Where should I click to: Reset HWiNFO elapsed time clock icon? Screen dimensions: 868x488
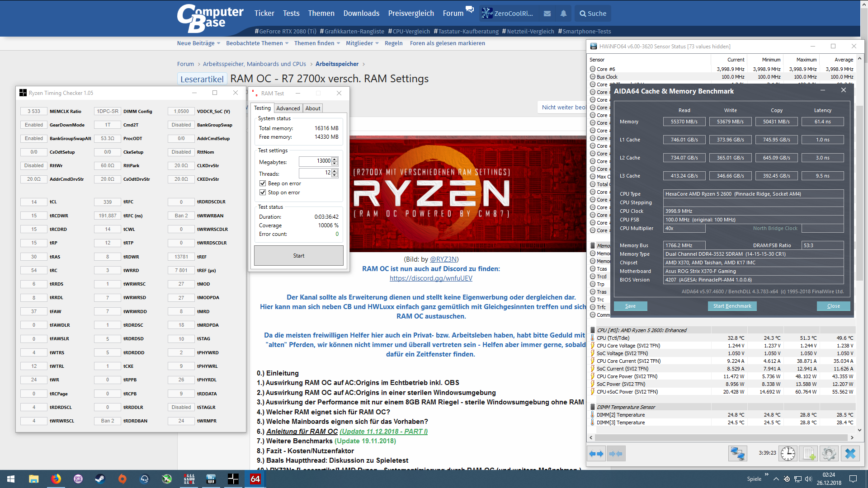pyautogui.click(x=788, y=453)
